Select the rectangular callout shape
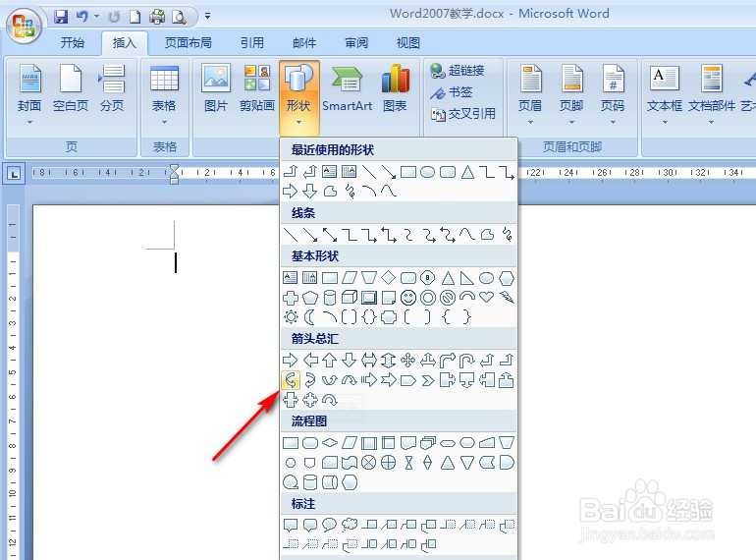The height and width of the screenshot is (560, 756). pos(291,525)
